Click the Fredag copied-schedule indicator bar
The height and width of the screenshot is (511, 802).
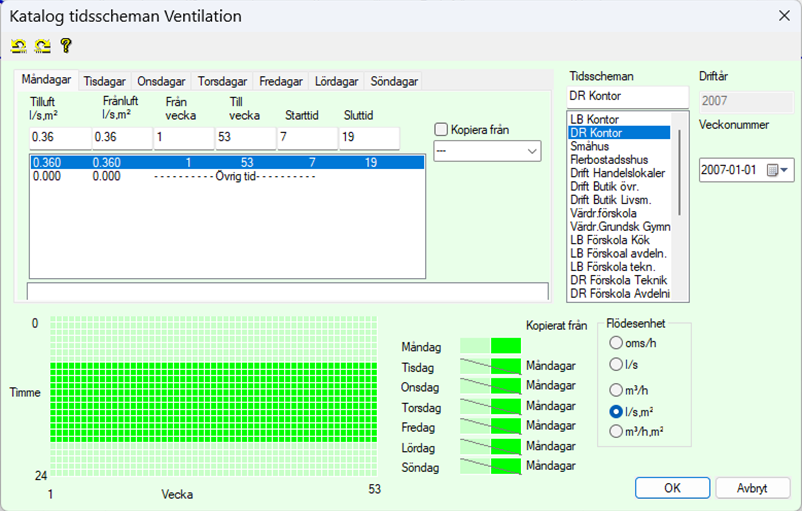pyautogui.click(x=490, y=426)
